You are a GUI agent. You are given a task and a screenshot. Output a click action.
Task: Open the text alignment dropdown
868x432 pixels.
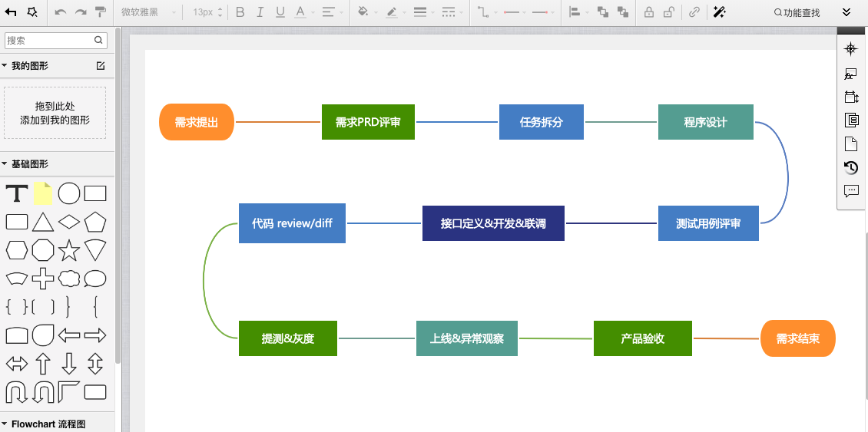pos(331,12)
